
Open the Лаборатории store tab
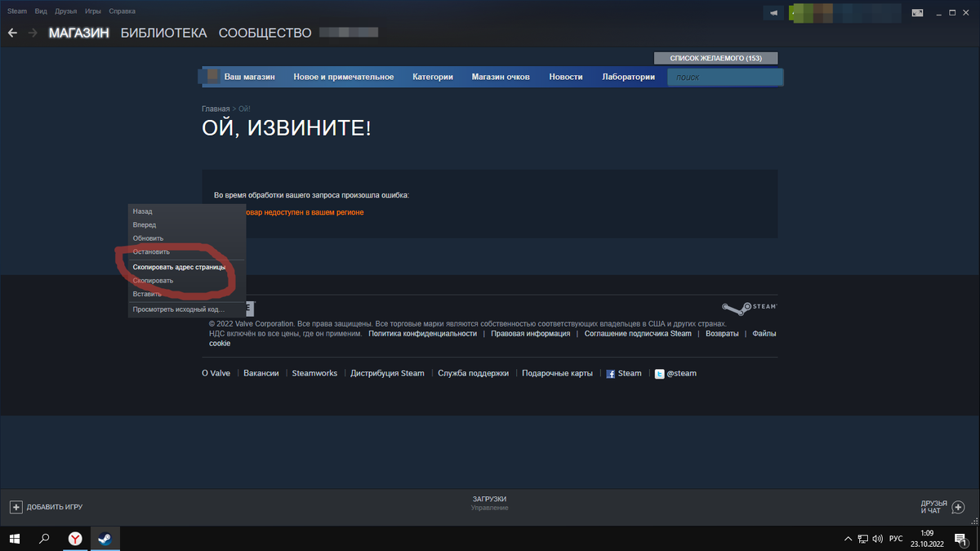click(x=629, y=77)
